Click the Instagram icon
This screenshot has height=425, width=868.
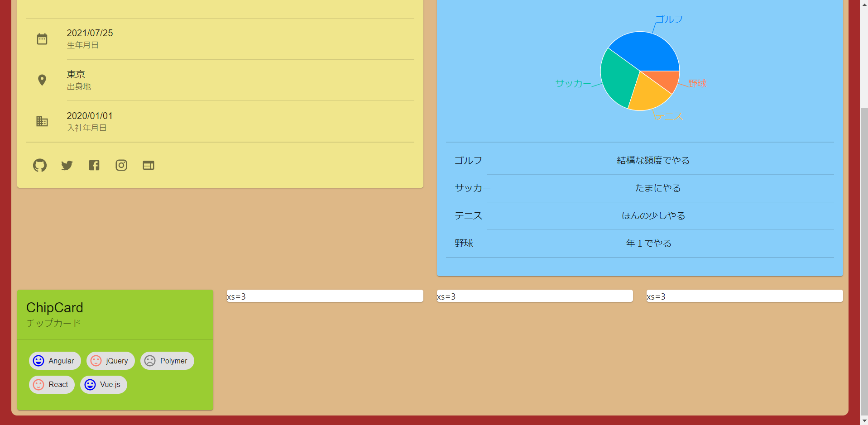121,165
